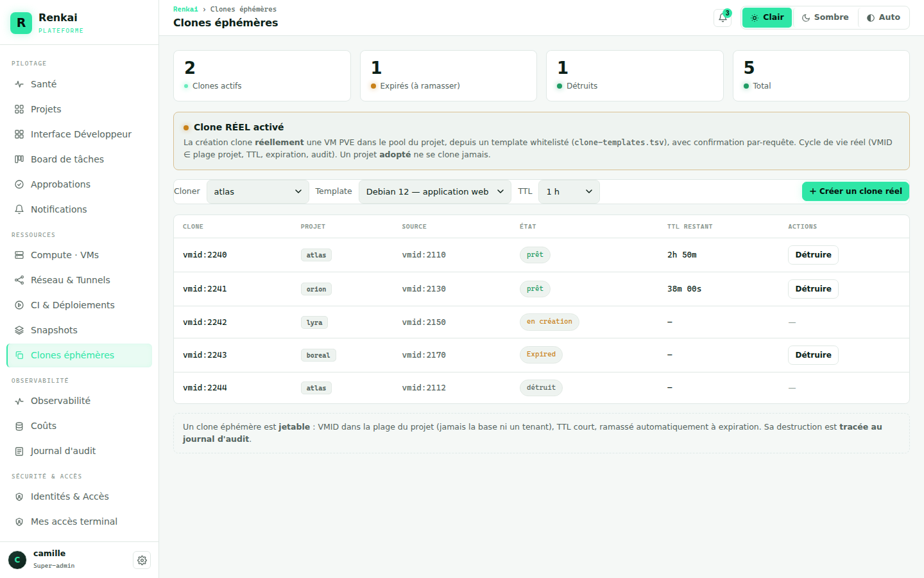Switch theme to Clair
Image resolution: width=924 pixels, height=578 pixels.
pos(767,17)
